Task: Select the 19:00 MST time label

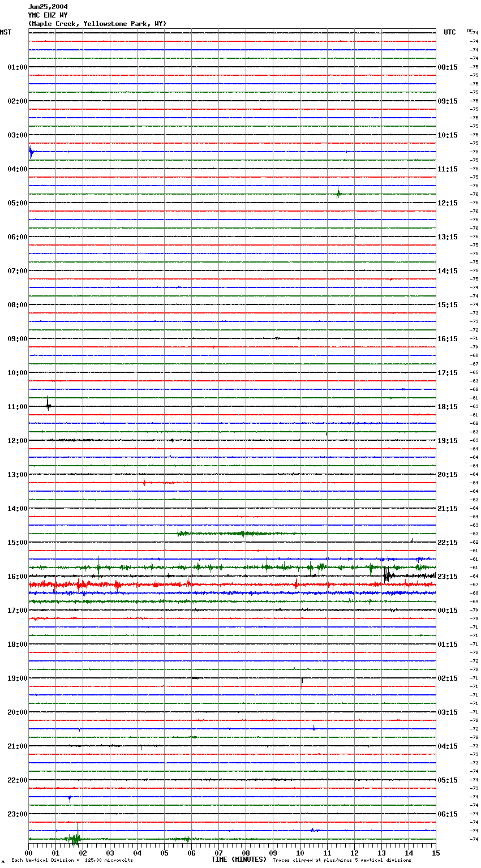Action: [18, 678]
